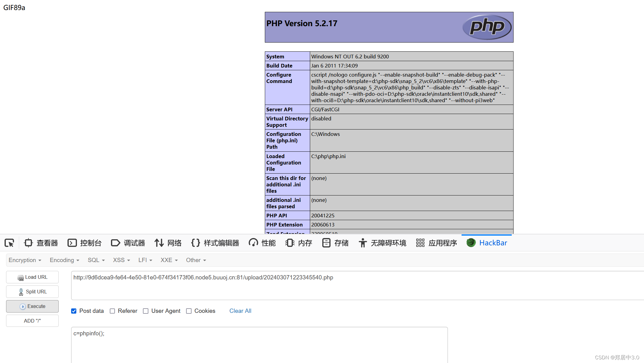Enable the User Agent checkbox
Image resolution: width=644 pixels, height=363 pixels.
tap(146, 311)
